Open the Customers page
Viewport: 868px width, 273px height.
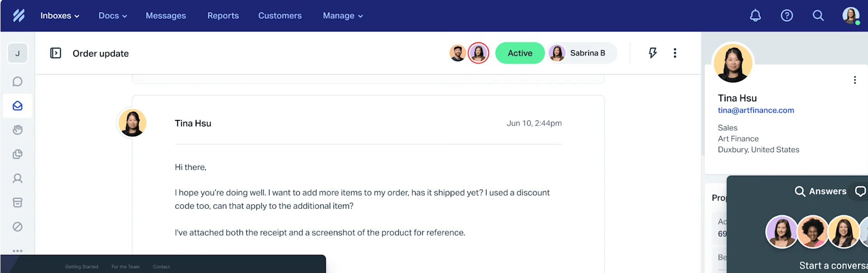pyautogui.click(x=280, y=16)
